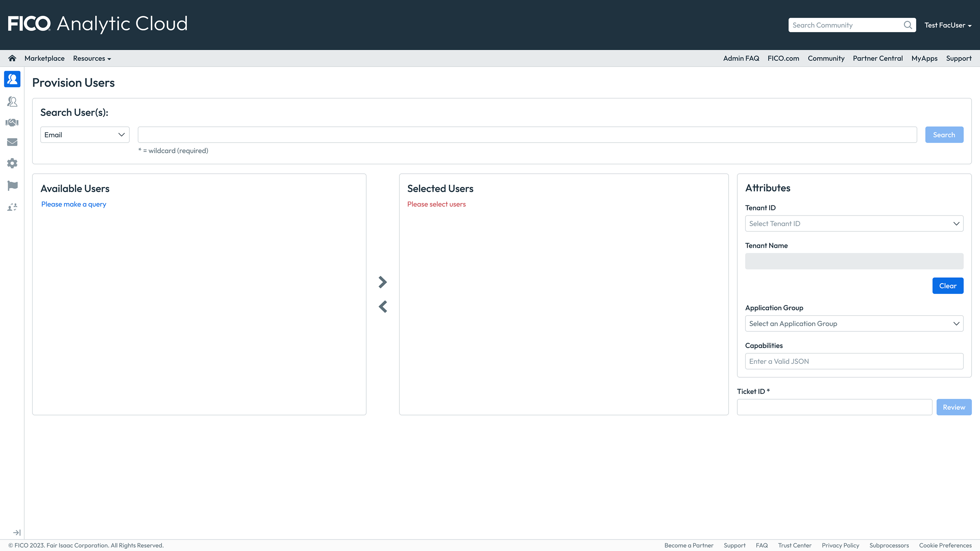Open the Admin FAQ link
The image size is (980, 551).
pos(741,59)
